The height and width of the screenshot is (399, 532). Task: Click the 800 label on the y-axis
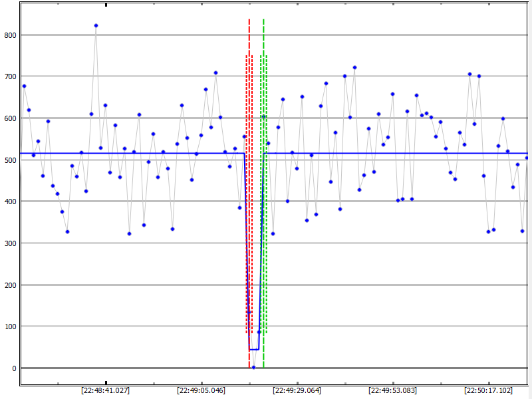(10, 35)
